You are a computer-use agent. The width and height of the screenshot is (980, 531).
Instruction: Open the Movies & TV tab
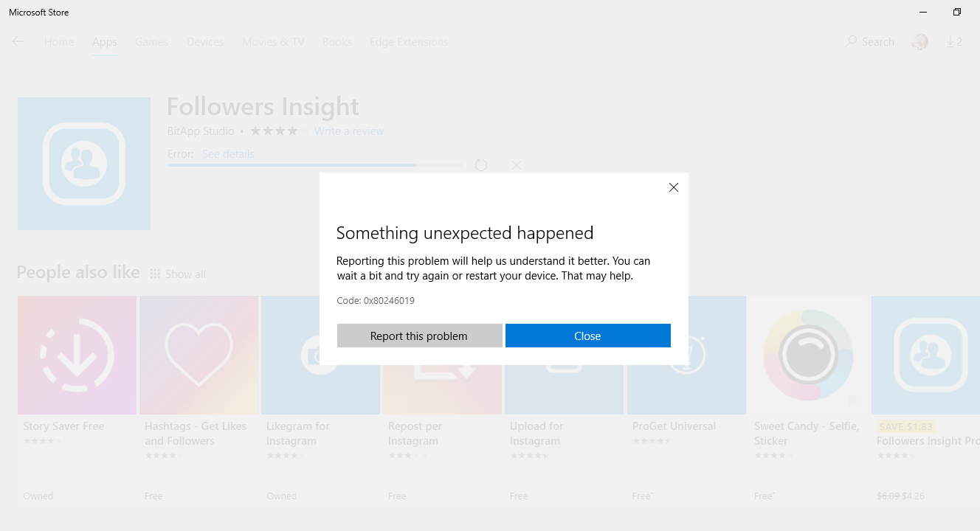[x=273, y=42]
